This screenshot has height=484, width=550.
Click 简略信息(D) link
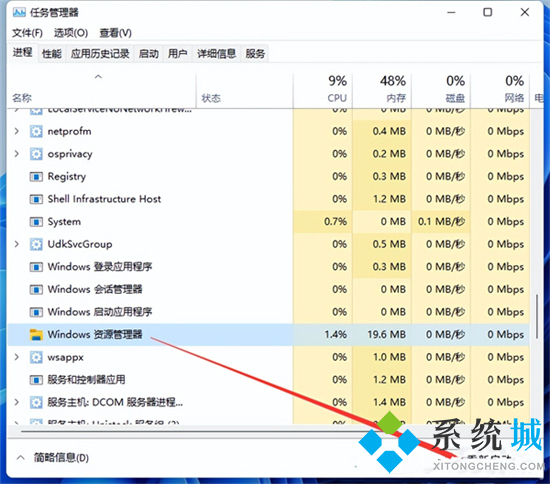click(x=61, y=458)
